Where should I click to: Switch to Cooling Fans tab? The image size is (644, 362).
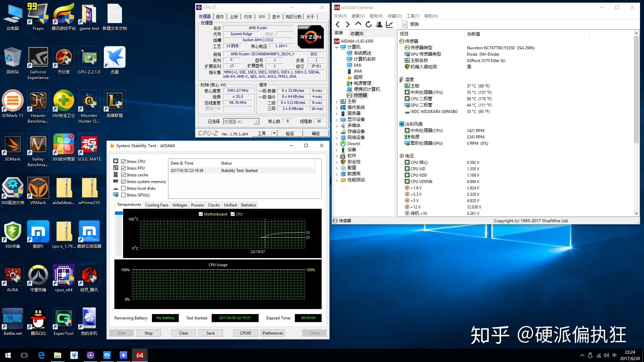pos(157,205)
